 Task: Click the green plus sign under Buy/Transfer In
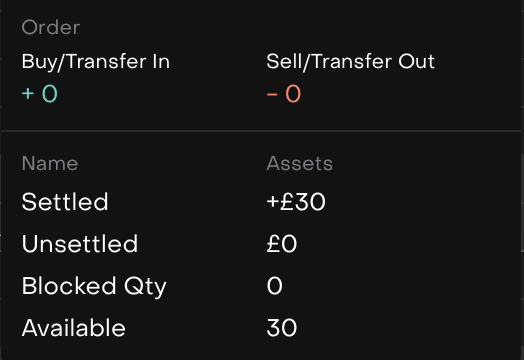pyautogui.click(x=28, y=94)
